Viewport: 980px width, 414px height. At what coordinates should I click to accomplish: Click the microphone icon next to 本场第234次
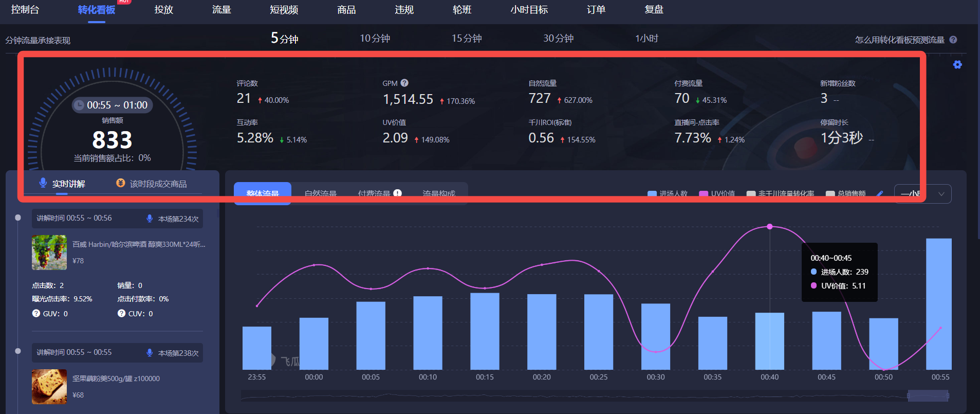coord(150,219)
